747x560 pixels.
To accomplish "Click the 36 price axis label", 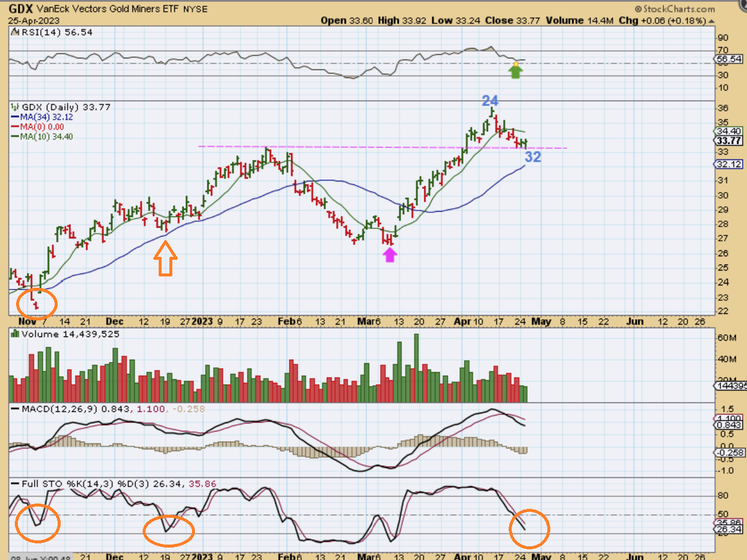I will tap(723, 108).
